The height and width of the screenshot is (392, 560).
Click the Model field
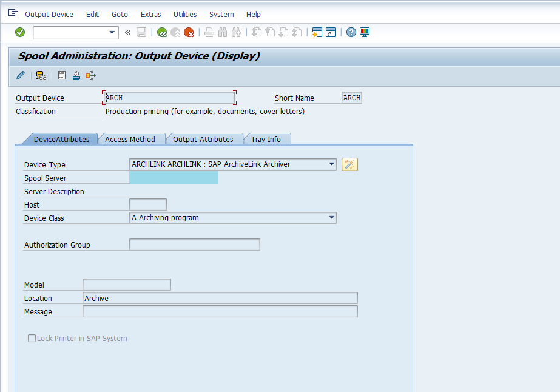pos(127,285)
